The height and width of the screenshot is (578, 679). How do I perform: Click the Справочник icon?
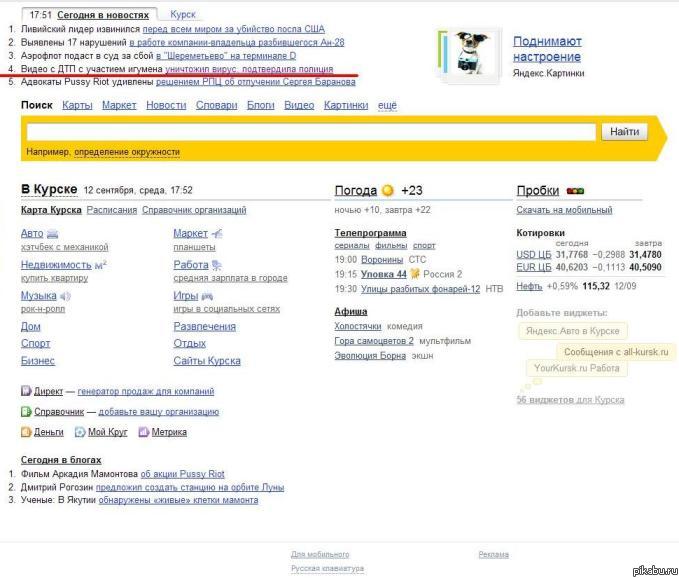[x=26, y=411]
